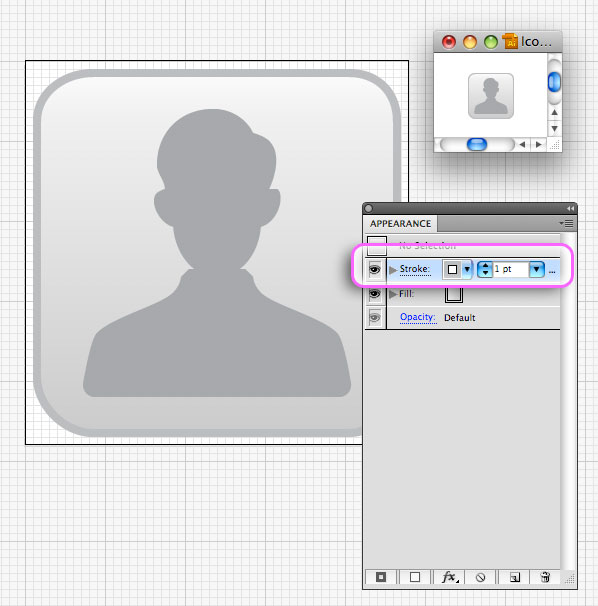Open the stroke weight dropdown arrow
The width and height of the screenshot is (598, 606).
click(x=537, y=269)
